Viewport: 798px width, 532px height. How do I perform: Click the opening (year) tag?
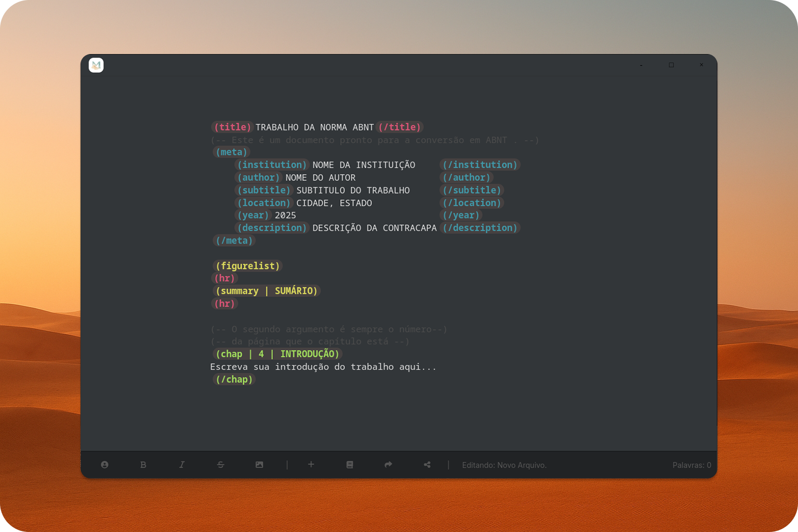click(x=253, y=215)
